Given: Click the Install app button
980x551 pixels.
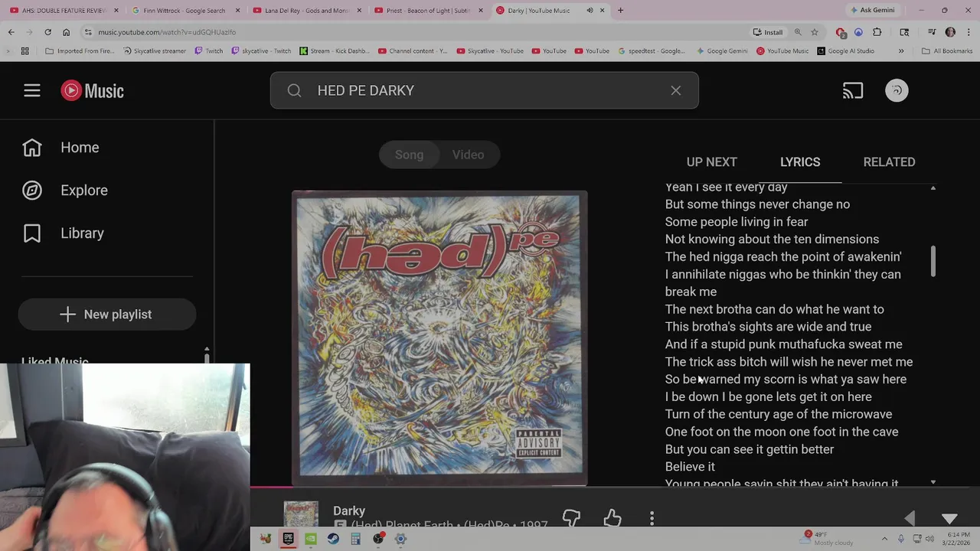Looking at the screenshot, I should click(768, 32).
